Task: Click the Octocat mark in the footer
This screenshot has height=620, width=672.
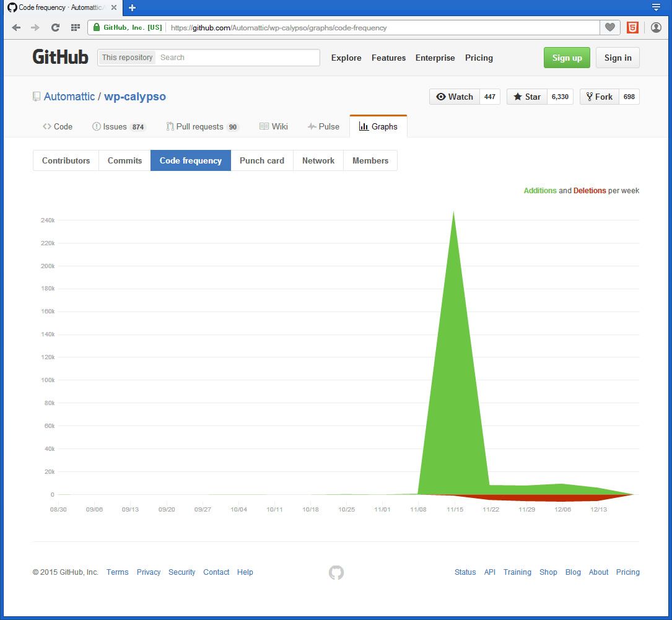Action: 336,572
